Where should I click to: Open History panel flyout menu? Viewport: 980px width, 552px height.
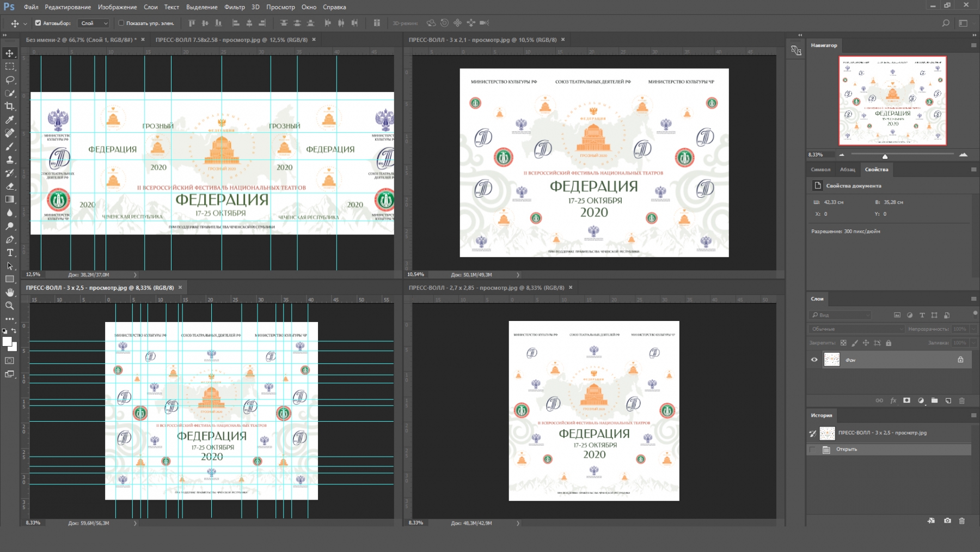[973, 415]
